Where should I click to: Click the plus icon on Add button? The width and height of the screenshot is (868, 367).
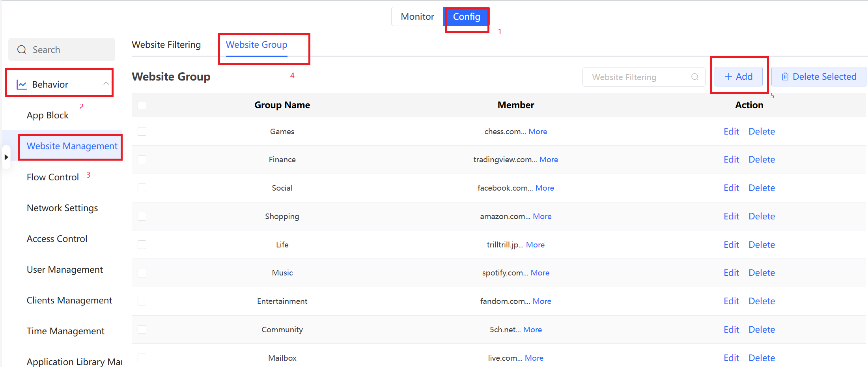[728, 77]
